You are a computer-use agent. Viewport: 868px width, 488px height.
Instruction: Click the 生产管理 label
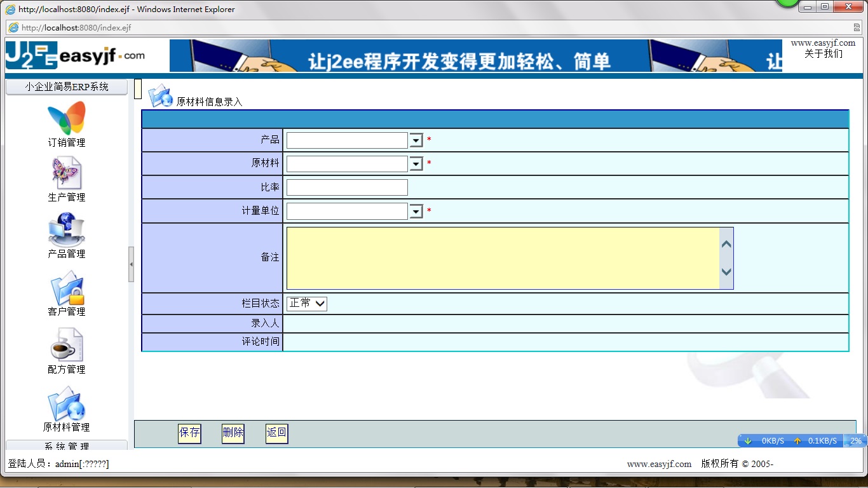pyautogui.click(x=67, y=198)
